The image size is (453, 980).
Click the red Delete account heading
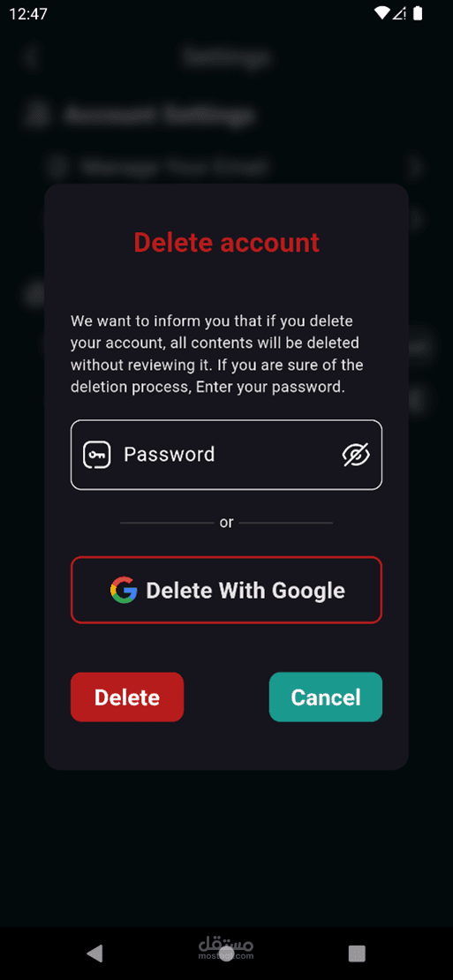coord(226,243)
